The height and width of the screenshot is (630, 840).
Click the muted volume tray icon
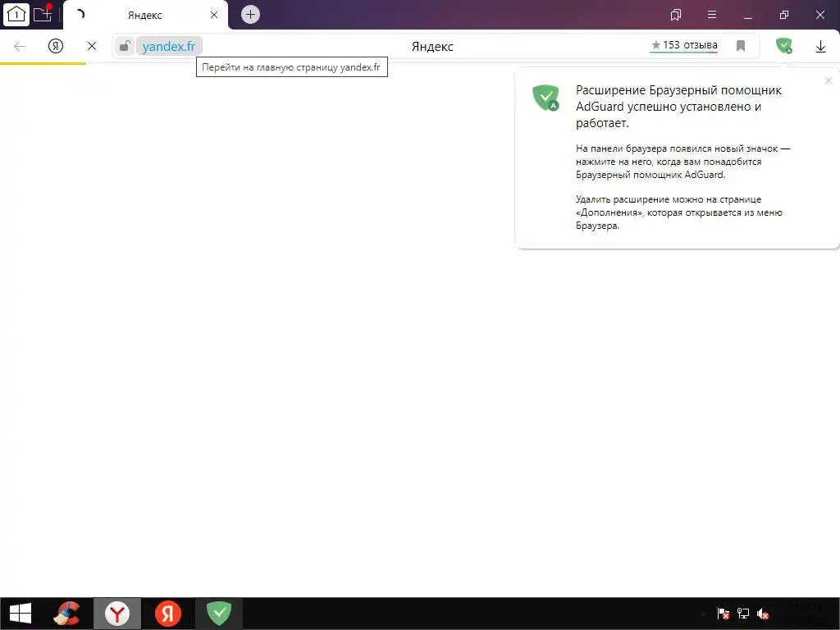point(763,614)
